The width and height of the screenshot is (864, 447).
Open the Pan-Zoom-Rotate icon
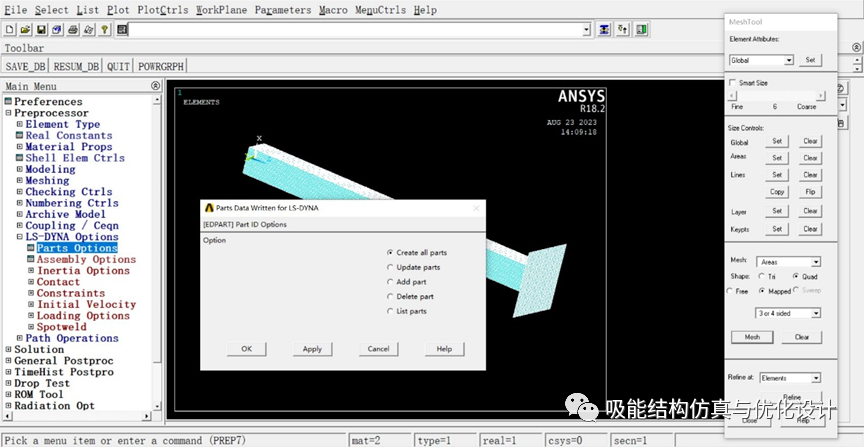(57, 30)
